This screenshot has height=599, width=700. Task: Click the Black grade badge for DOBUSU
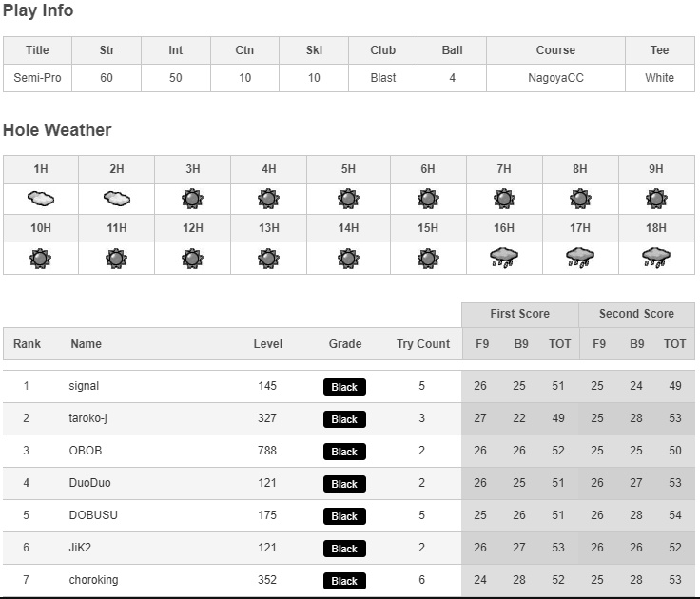pos(344,516)
